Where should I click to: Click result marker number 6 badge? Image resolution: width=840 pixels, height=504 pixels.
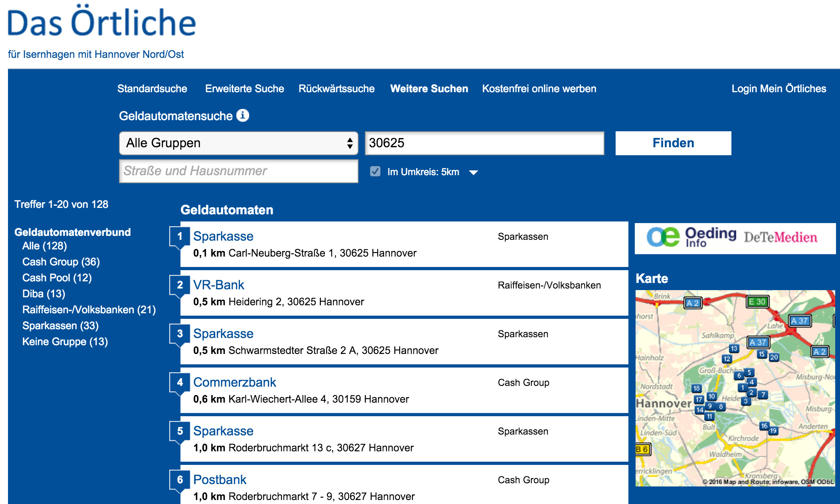tap(180, 480)
